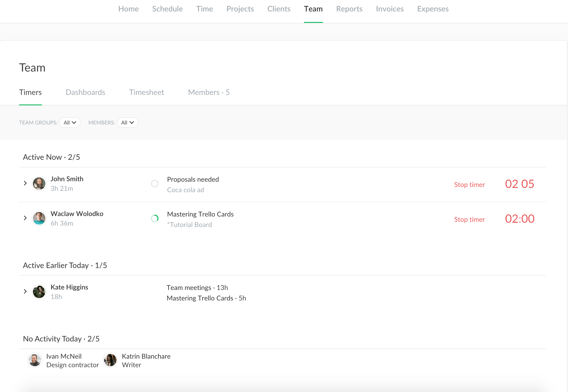The image size is (568, 392).
Task: Select the Team navigation tab
Action: coord(313,9)
